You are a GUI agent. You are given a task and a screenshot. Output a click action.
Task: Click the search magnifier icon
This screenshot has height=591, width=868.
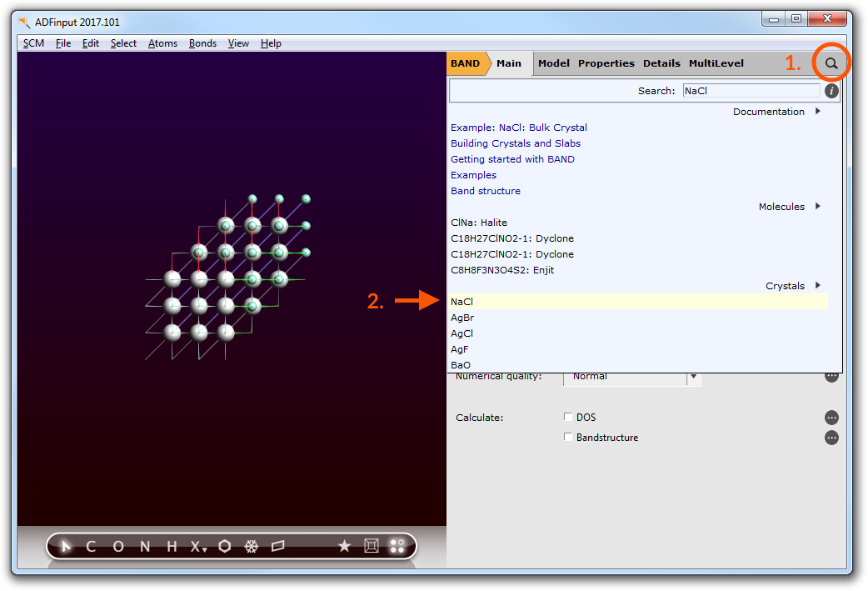tap(831, 63)
